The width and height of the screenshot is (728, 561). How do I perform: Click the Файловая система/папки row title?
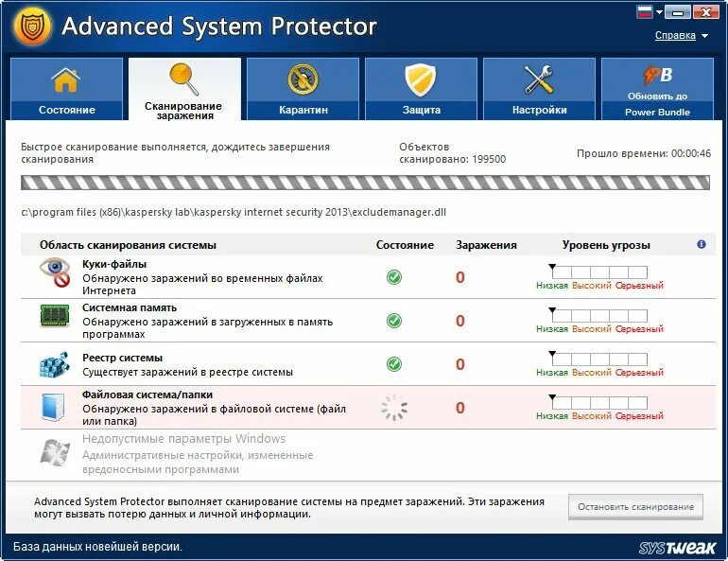pos(147,394)
